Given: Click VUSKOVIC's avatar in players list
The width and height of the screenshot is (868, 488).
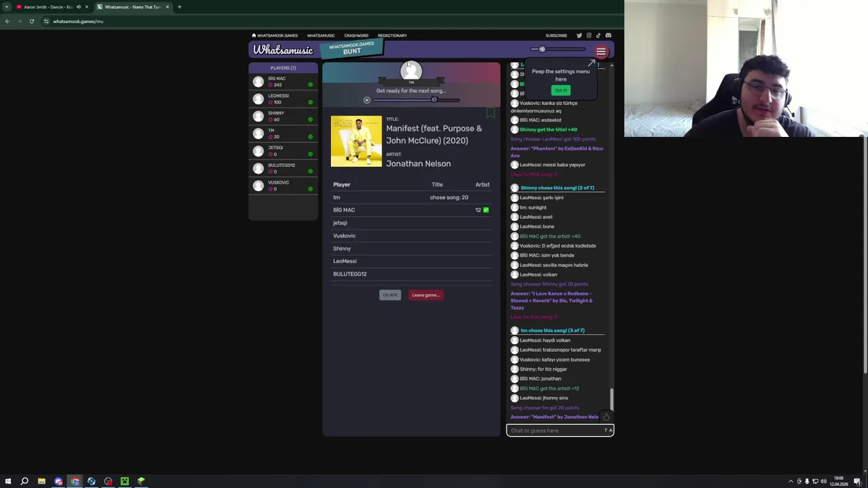Looking at the screenshot, I should tap(258, 186).
